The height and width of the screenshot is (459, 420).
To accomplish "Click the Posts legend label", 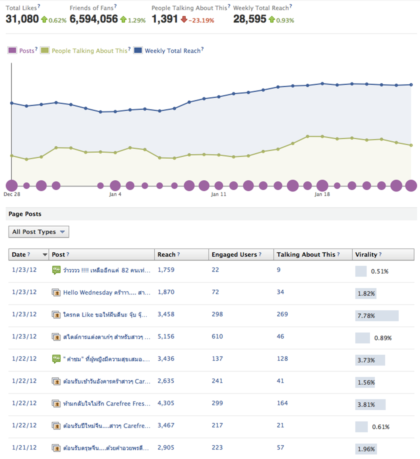I will pos(27,51).
